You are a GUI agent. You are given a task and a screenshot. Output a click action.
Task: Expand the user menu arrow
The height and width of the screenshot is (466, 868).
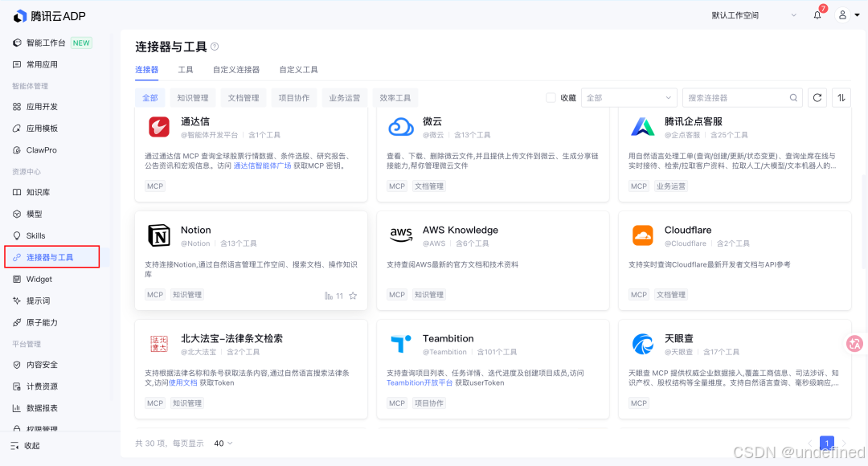[x=857, y=15]
